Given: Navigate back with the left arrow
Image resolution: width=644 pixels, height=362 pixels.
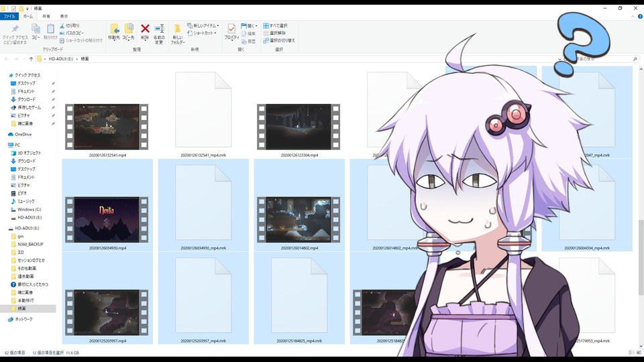Looking at the screenshot, I should tap(7, 59).
